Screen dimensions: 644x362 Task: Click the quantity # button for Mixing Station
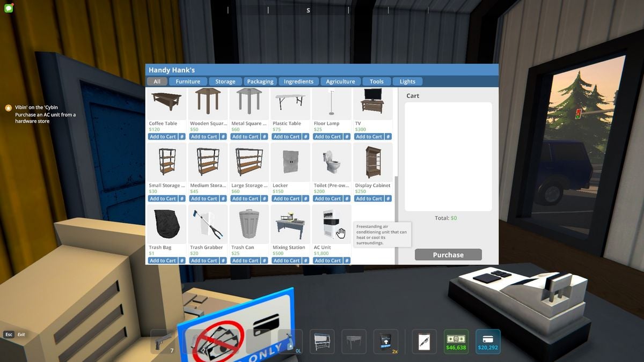(306, 261)
